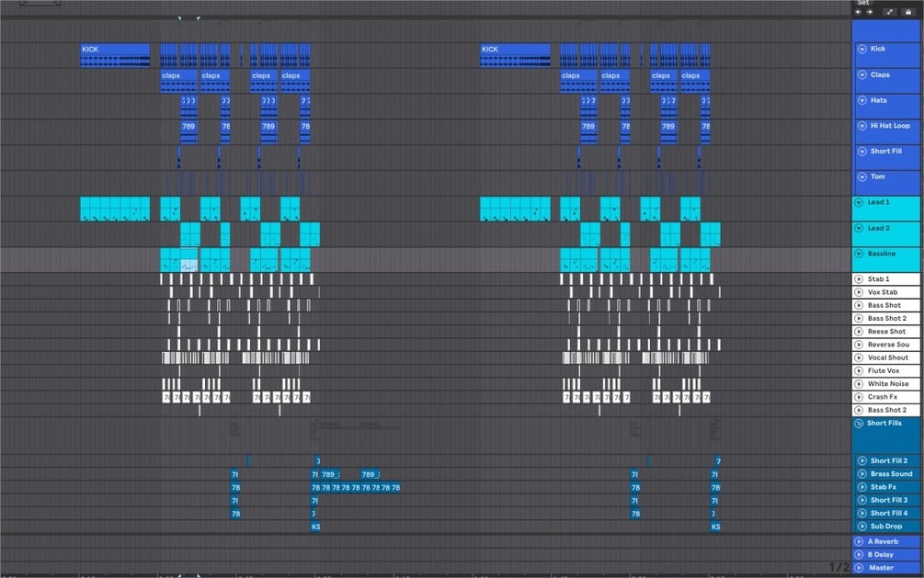
Task: Unfold the Vox Stab track arrow
Action: point(859,292)
